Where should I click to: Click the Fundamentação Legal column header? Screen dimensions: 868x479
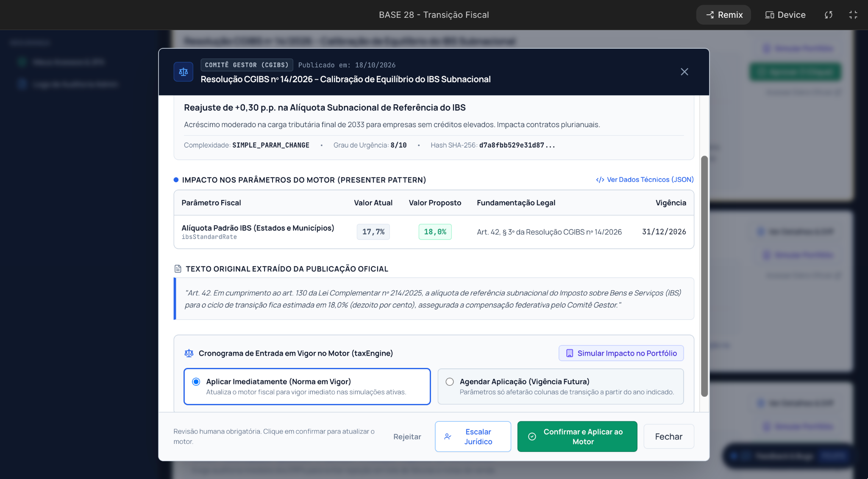tap(516, 203)
